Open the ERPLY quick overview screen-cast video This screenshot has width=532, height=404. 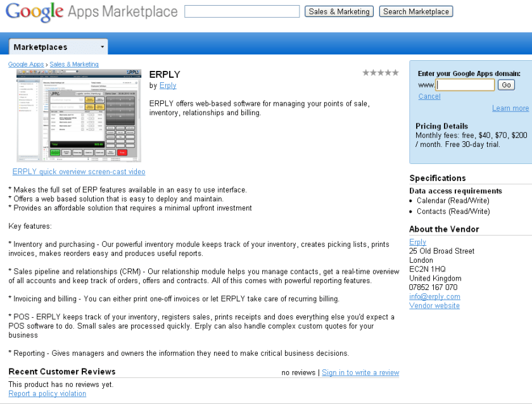coord(79,172)
